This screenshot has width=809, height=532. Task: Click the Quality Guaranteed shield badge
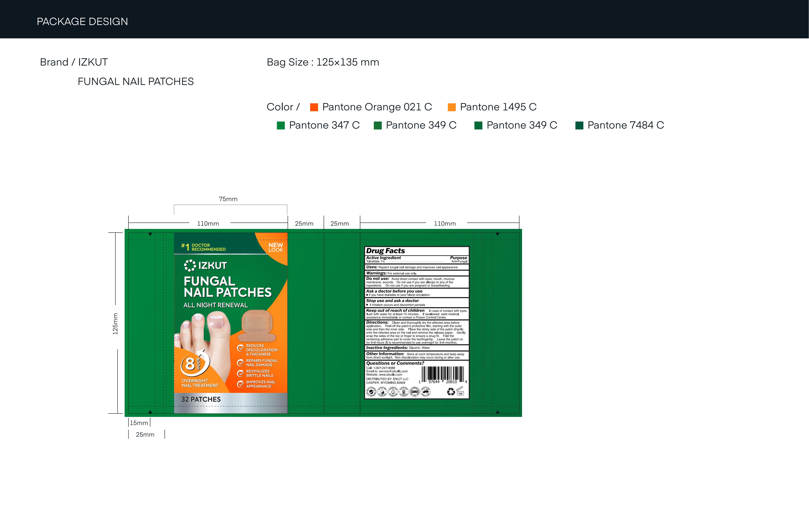[x=371, y=392]
